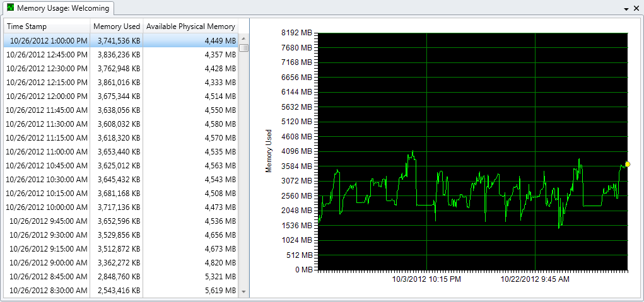Image resolution: width=644 pixels, height=302 pixels.
Task: Click the 3,861,016 KB memory used cell
Action: point(119,82)
